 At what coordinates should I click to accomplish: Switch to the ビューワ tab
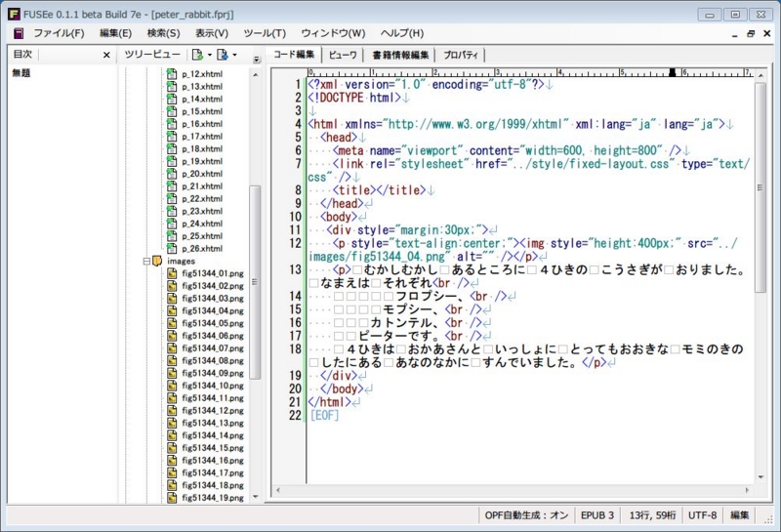pos(343,55)
